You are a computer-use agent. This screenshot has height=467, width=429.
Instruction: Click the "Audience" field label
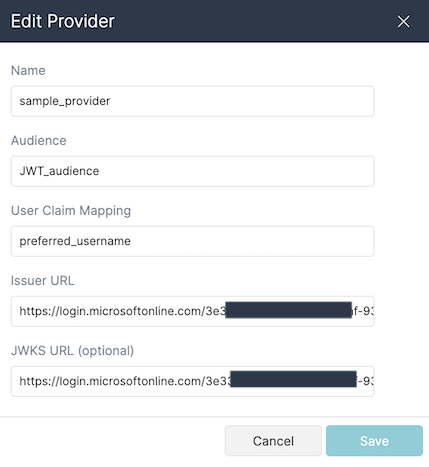[39, 140]
